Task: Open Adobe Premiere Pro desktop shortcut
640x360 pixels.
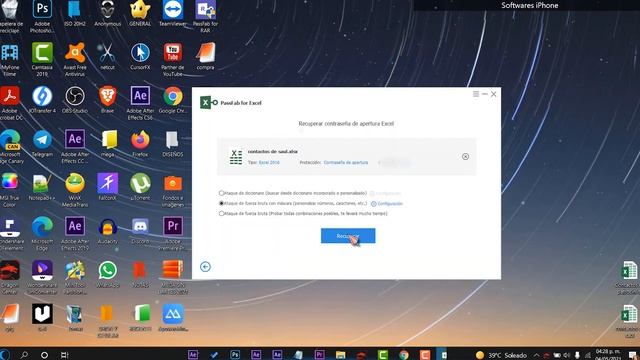Action: pyautogui.click(x=173, y=234)
